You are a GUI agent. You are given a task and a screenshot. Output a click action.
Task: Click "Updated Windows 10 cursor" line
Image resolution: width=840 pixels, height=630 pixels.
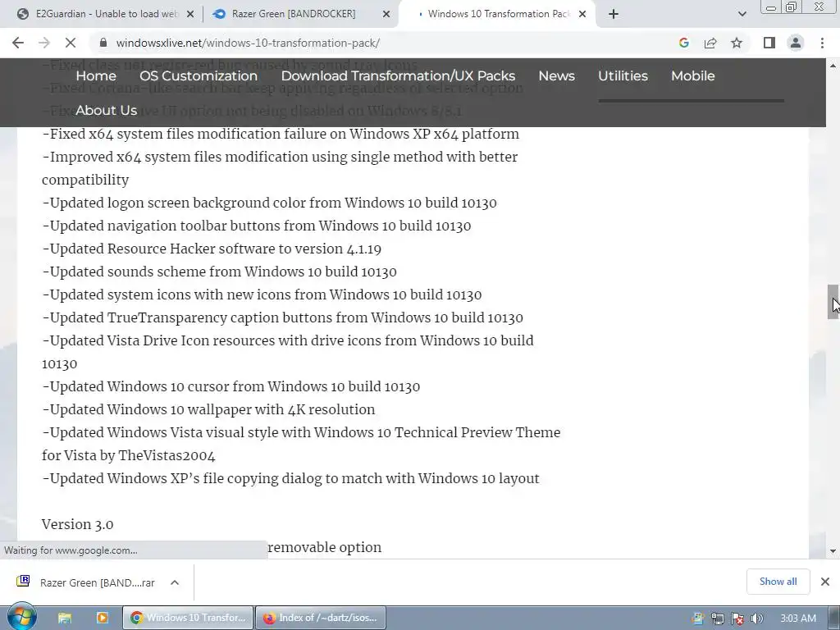pyautogui.click(x=231, y=387)
